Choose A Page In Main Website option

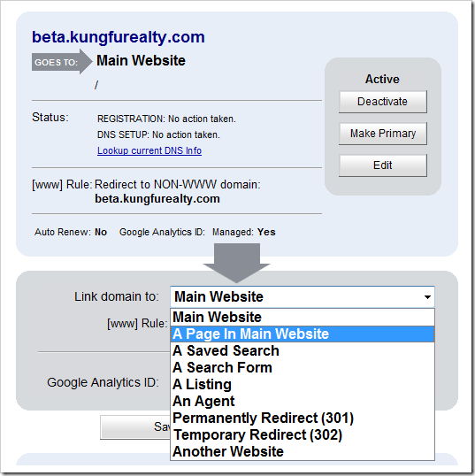303,334
